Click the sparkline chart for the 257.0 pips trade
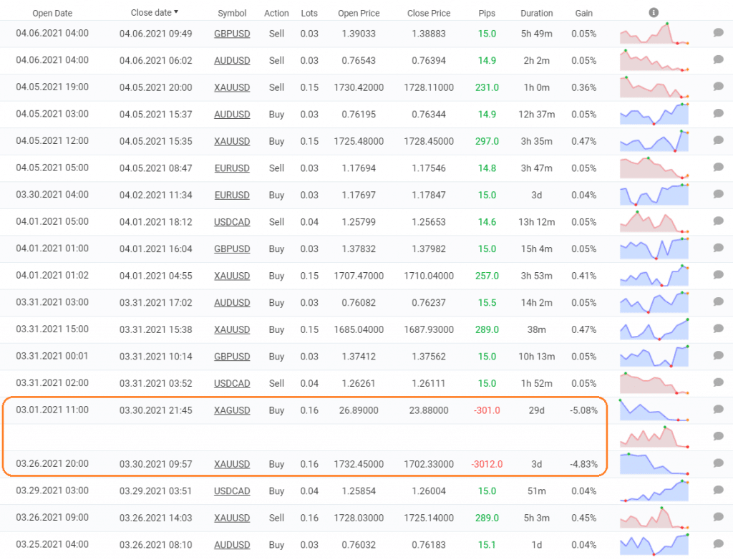 (x=654, y=276)
